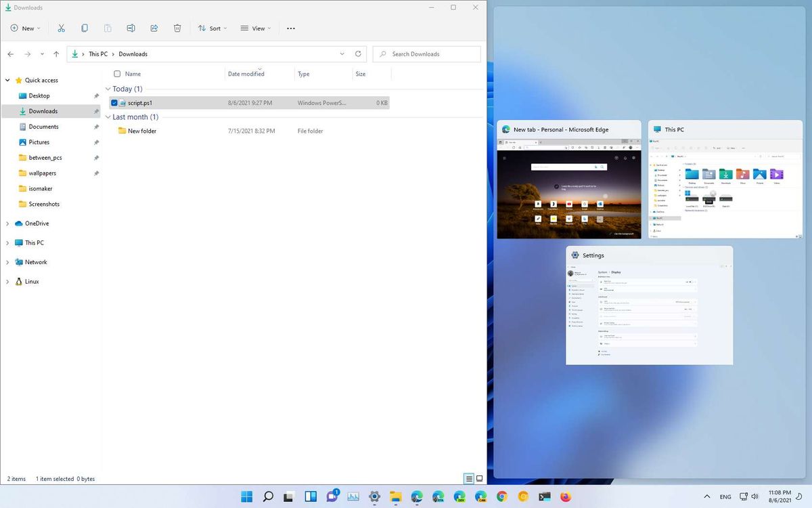Click the Delete icon to remove script.ps1

(x=177, y=28)
